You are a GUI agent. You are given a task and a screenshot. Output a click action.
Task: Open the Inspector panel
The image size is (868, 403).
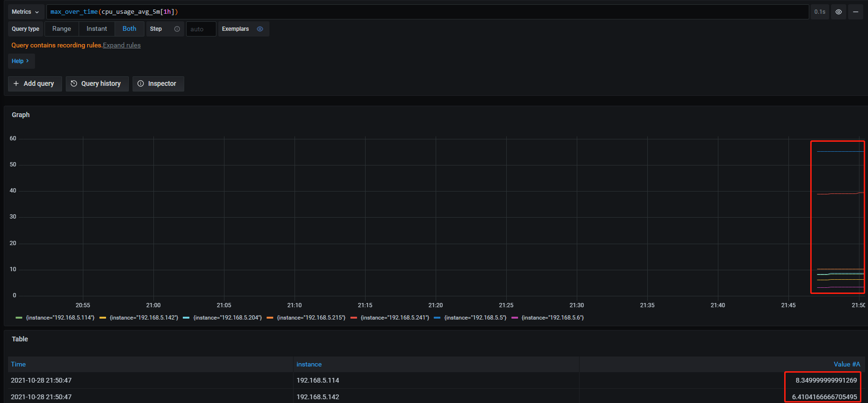coord(158,83)
